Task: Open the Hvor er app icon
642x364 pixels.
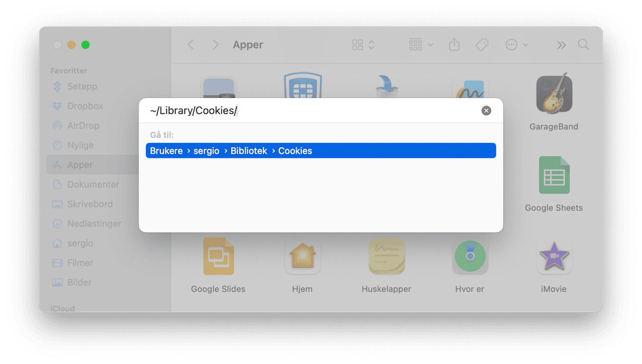Action: point(469,257)
